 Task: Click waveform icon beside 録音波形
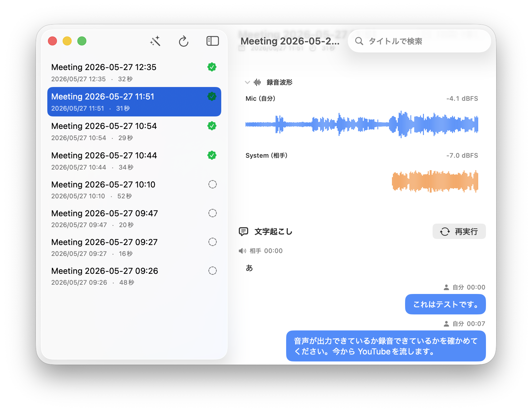257,83
